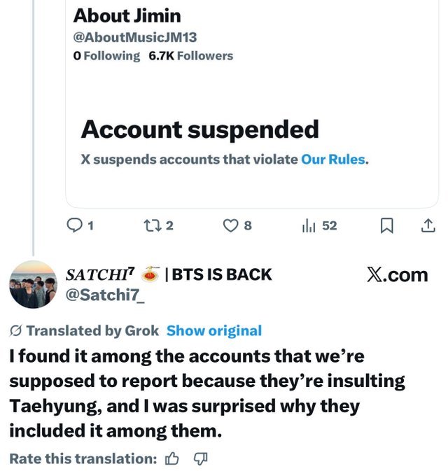Bookmark the quoted post

[x=386, y=225]
